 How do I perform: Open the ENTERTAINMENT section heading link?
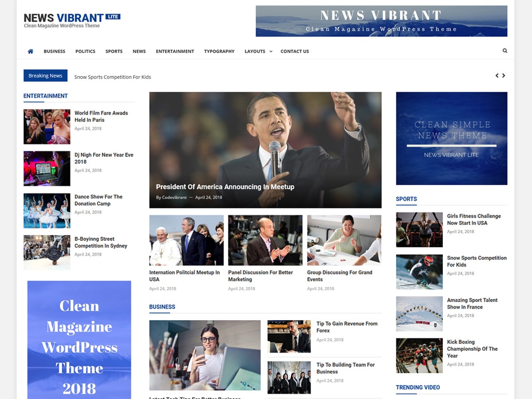pos(46,96)
